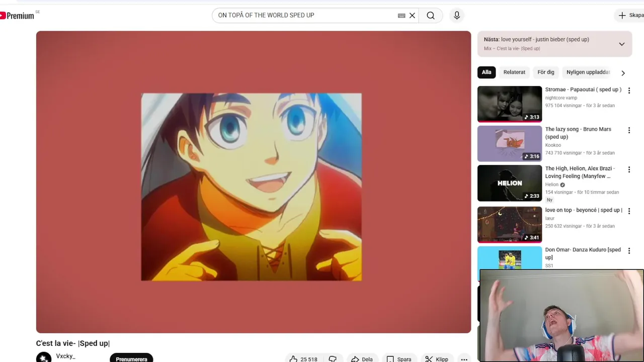The width and height of the screenshot is (644, 362).
Task: Open the Helion channel name
Action: tap(552, 185)
